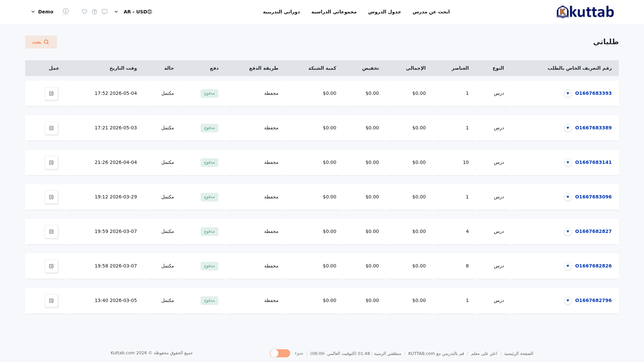Screen dimensions: 644x362
Task: Open مجموعاتي الدراسية menu item
Action: [334, 12]
